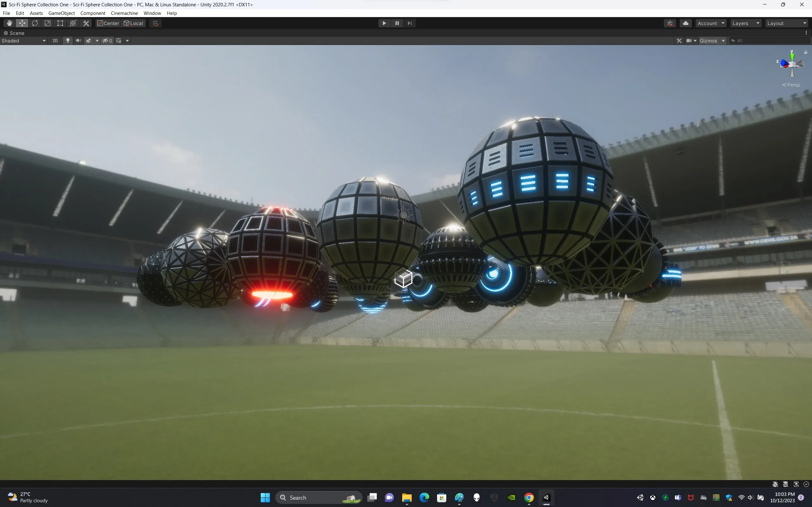Select the Hand view tool
Image resolution: width=812 pixels, height=507 pixels.
(10, 23)
